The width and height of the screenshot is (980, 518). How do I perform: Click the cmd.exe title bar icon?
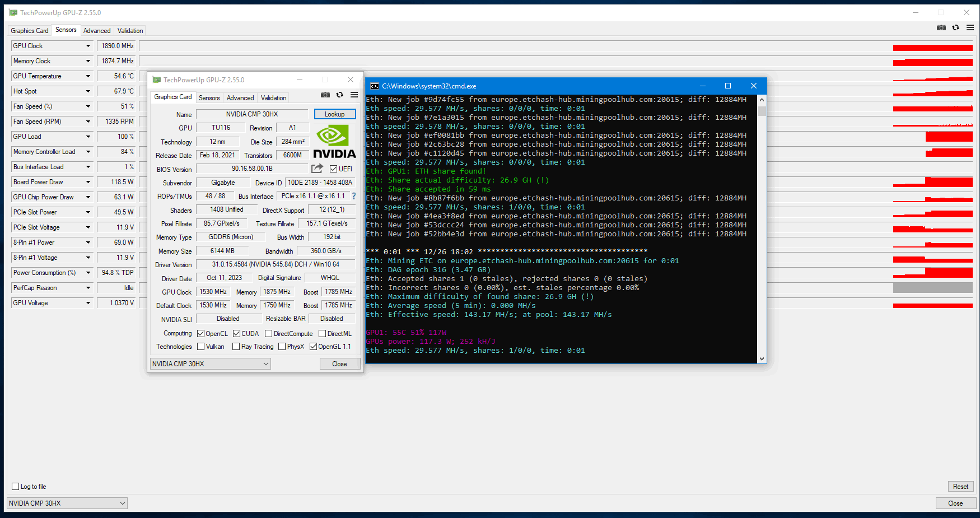click(x=375, y=86)
